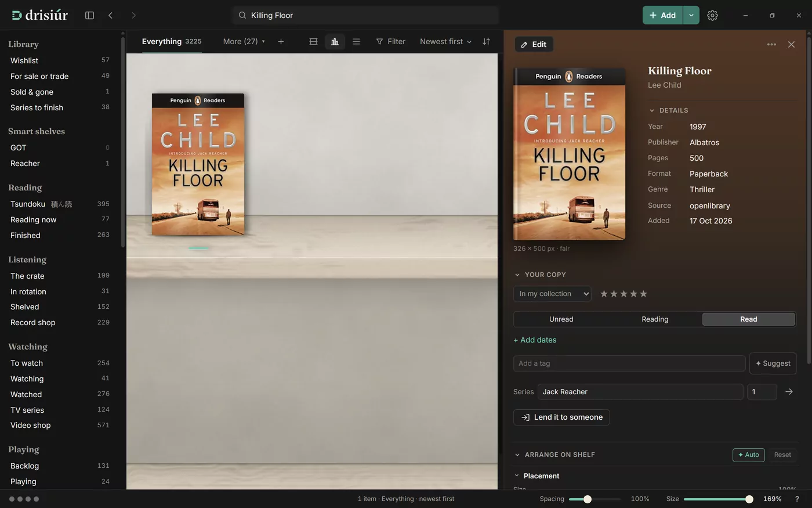The width and height of the screenshot is (812, 508).
Task: Switch to the shelf view icon
Action: [x=313, y=41]
